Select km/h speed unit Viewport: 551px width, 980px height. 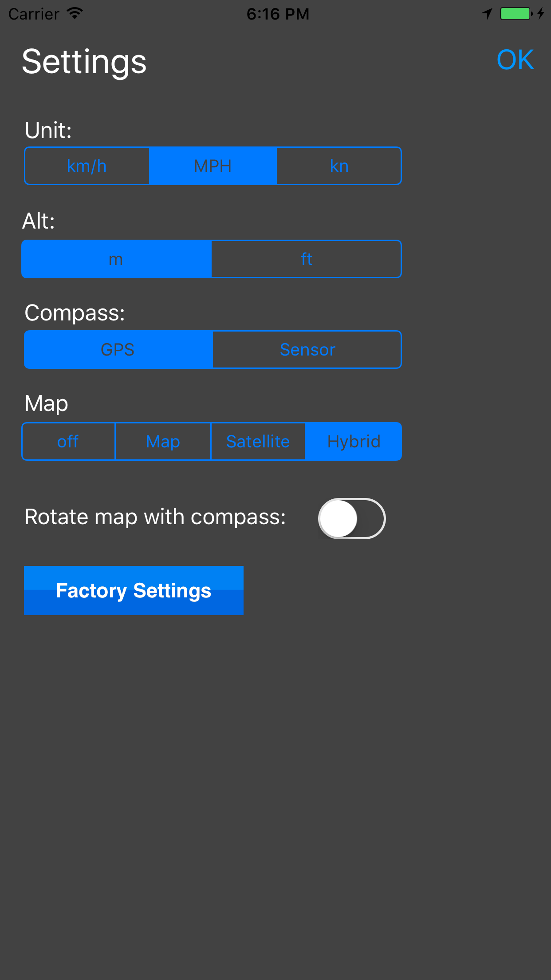pos(87,166)
